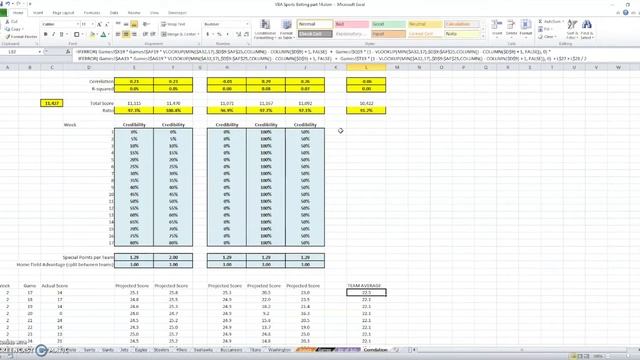The width and height of the screenshot is (640, 360).
Task: Decrease font size with small A icon
Action: coord(107,24)
